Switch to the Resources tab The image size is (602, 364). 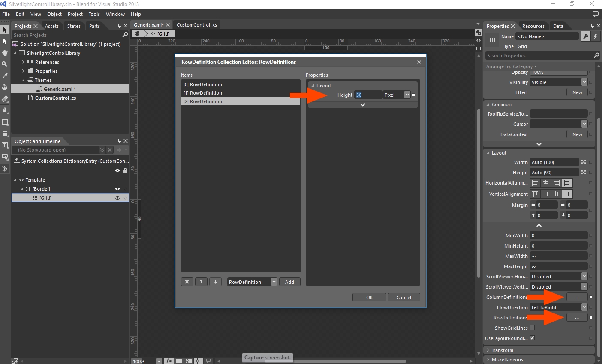click(x=533, y=26)
